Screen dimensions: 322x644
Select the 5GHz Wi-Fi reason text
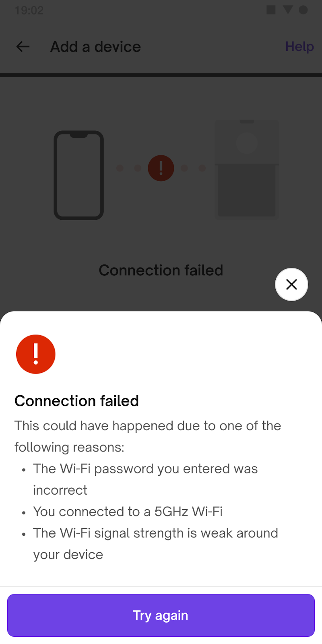click(128, 512)
